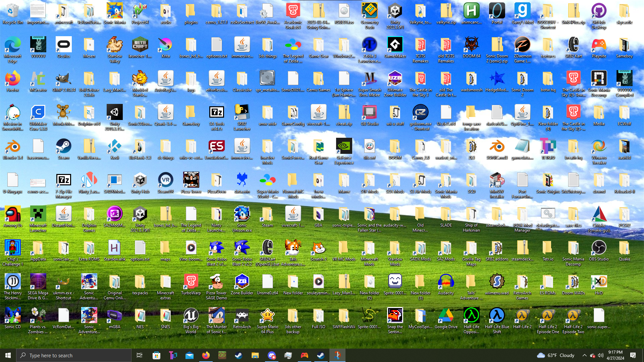Open the 7-Zip File Manager shortcut
Image resolution: width=644 pixels, height=362 pixels.
pyautogui.click(x=64, y=185)
